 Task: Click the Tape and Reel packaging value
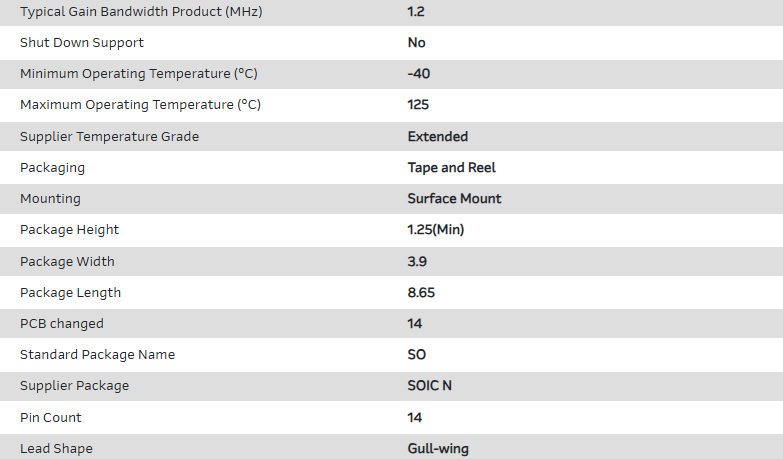point(451,167)
